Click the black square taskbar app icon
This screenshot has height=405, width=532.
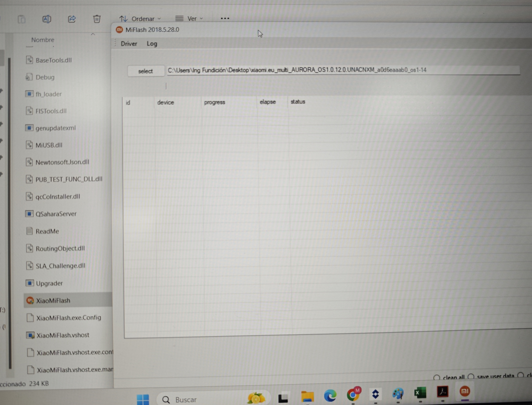coord(283,398)
